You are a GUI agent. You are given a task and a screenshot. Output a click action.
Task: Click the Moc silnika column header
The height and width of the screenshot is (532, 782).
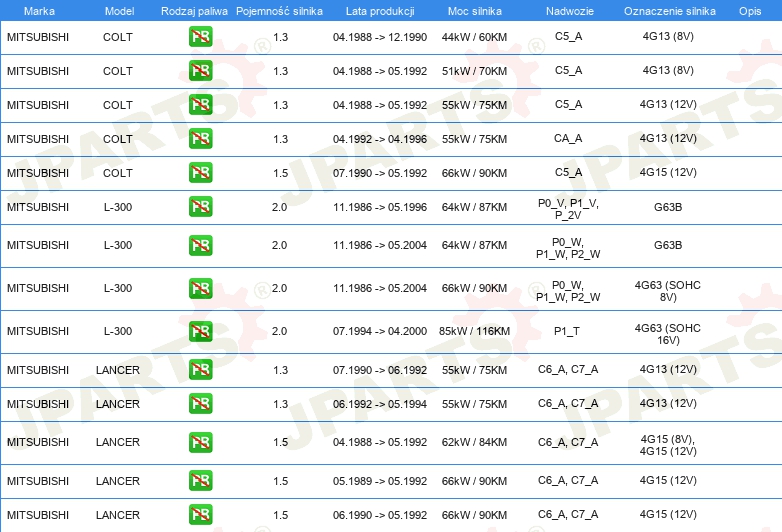[474, 11]
